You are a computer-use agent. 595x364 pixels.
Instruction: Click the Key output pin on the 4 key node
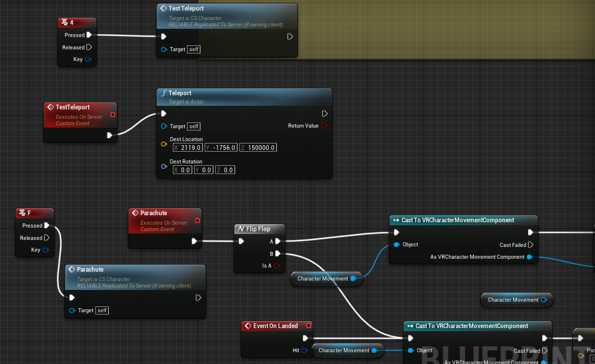pos(88,59)
